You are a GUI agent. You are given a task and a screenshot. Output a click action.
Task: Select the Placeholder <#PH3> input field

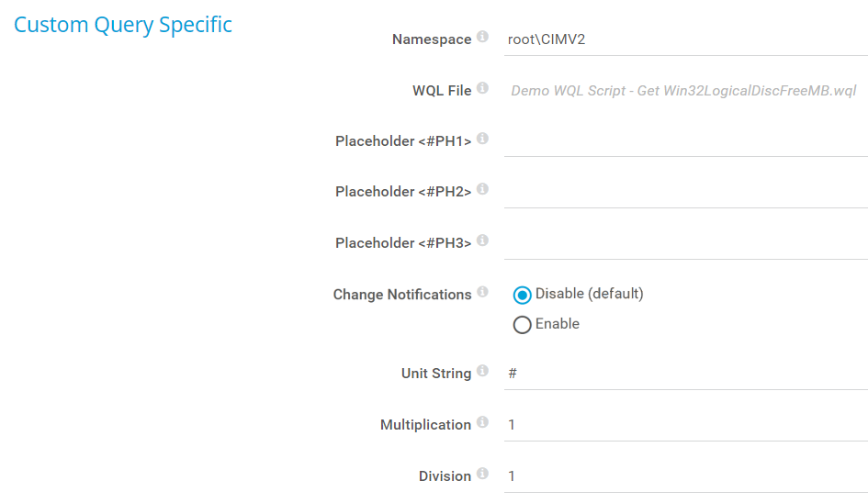click(x=684, y=243)
